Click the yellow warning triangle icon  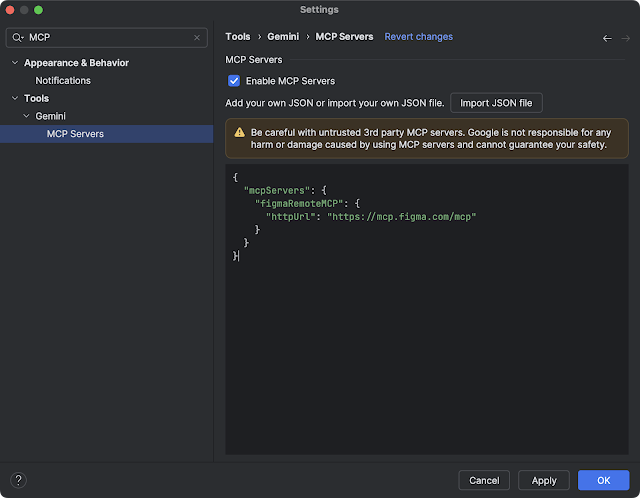(239, 132)
